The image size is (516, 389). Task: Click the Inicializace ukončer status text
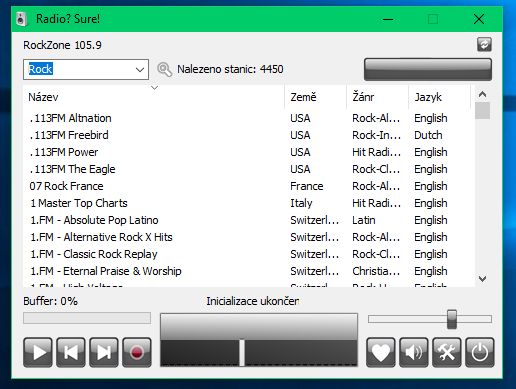[252, 301]
